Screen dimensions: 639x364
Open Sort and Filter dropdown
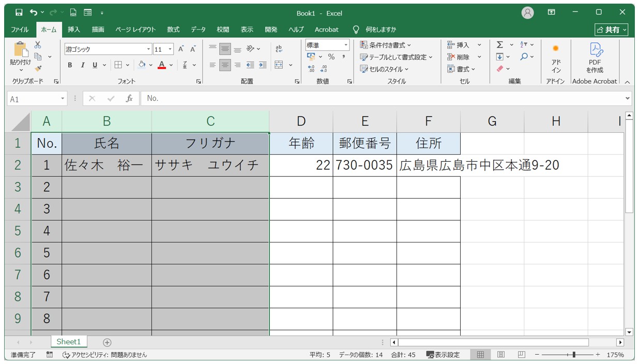527,45
